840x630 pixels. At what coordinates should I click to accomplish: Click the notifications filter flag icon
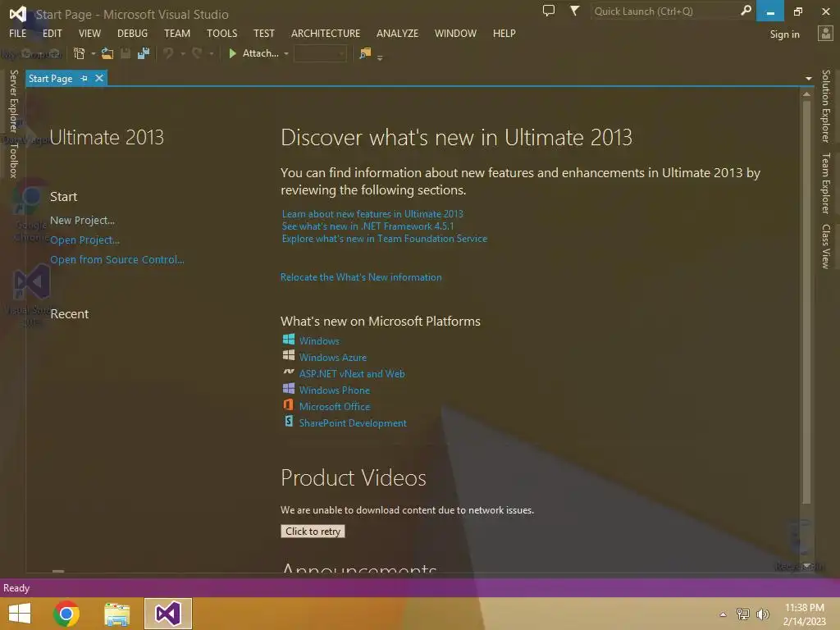[x=574, y=11]
